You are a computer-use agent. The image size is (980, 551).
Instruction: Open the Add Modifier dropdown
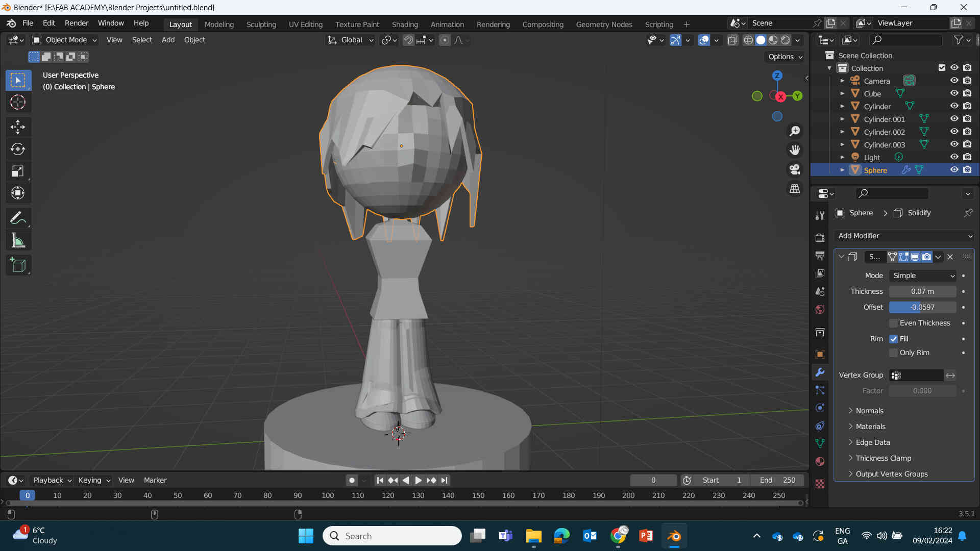coord(904,236)
